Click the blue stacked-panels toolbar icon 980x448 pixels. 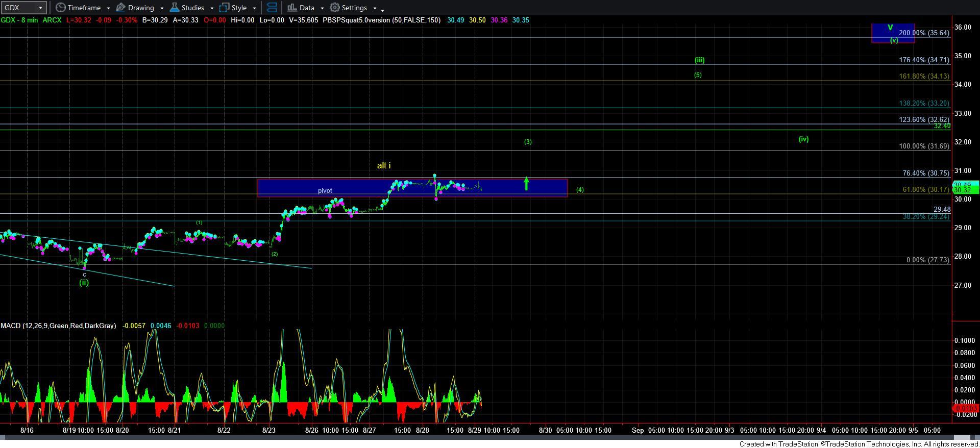pos(272,8)
